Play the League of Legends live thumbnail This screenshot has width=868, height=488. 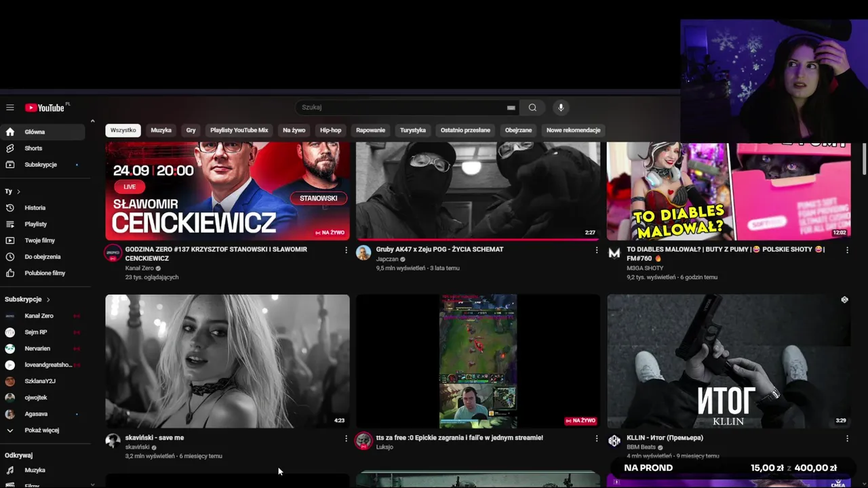point(478,361)
